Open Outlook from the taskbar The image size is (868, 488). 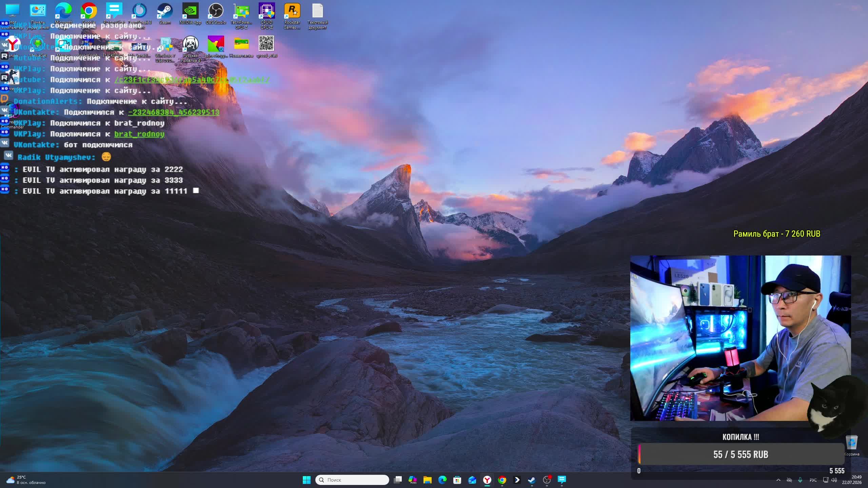pos(472,480)
